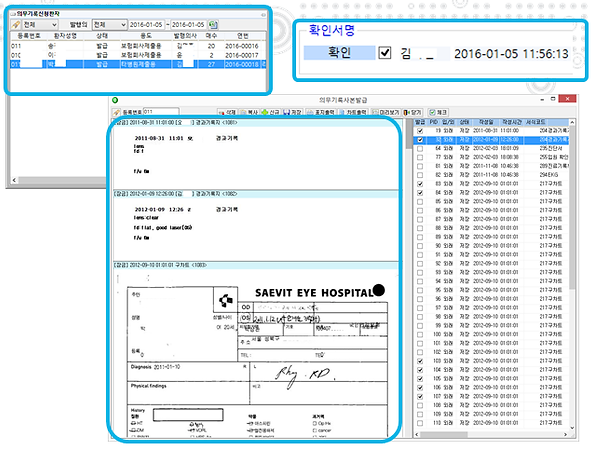Toggle checkbox for record PID 84
The height and width of the screenshot is (450, 593).
[420, 193]
